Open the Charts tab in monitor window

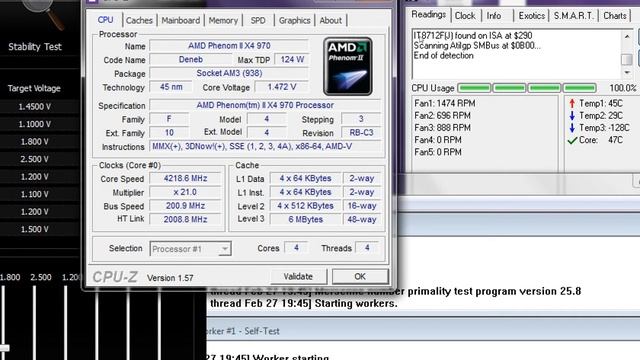coord(615,16)
